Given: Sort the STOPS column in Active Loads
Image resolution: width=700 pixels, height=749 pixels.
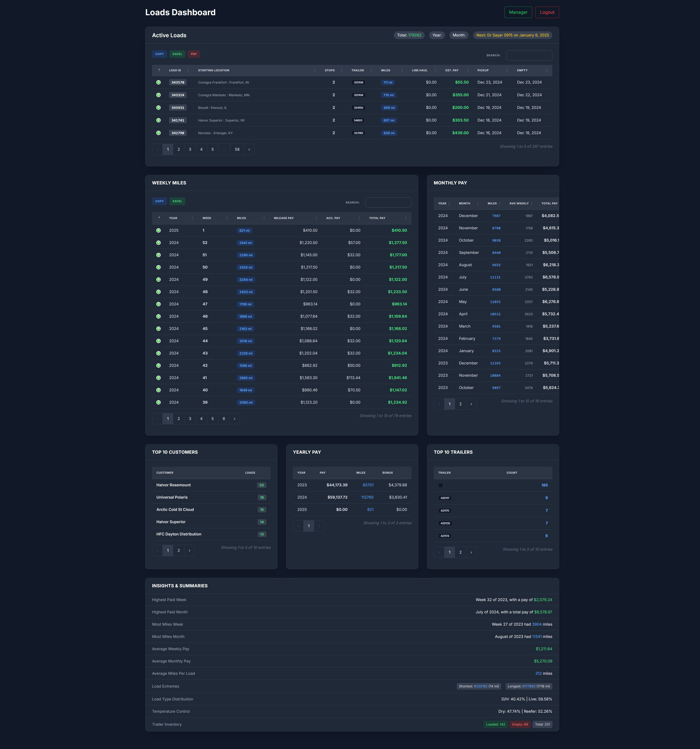Looking at the screenshot, I should (x=342, y=70).
